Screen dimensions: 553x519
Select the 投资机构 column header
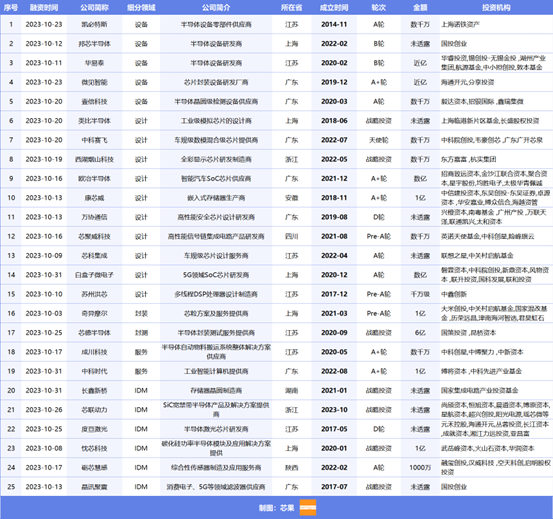(496, 7)
